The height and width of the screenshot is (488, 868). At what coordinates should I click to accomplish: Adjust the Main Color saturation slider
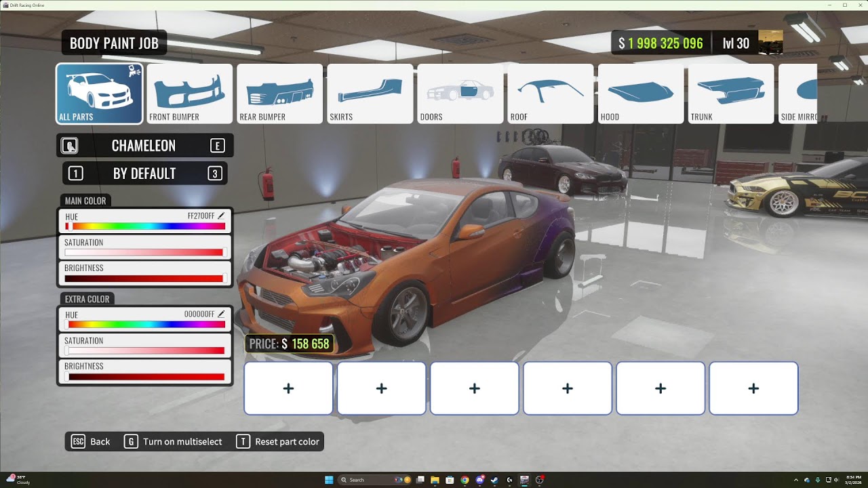coord(145,252)
